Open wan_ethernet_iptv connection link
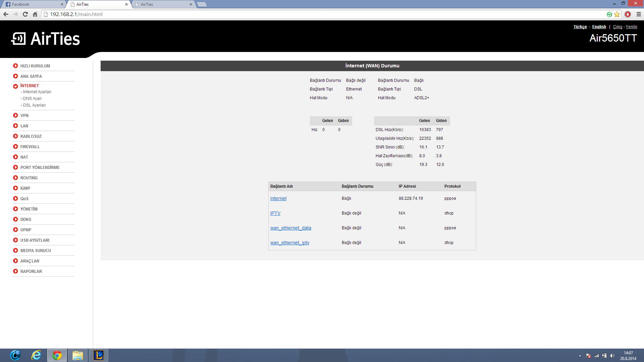The width and height of the screenshot is (644, 362). click(290, 243)
